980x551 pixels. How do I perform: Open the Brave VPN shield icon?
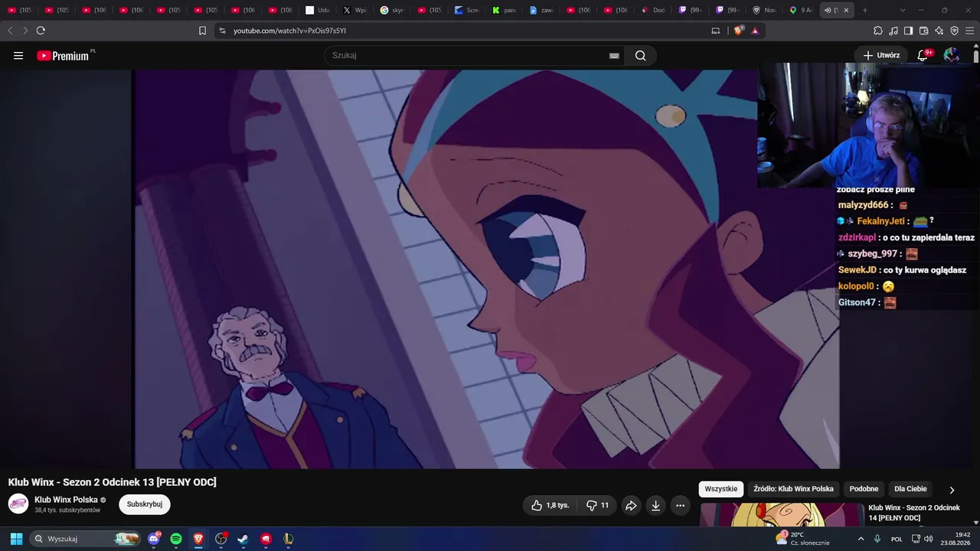click(x=955, y=31)
